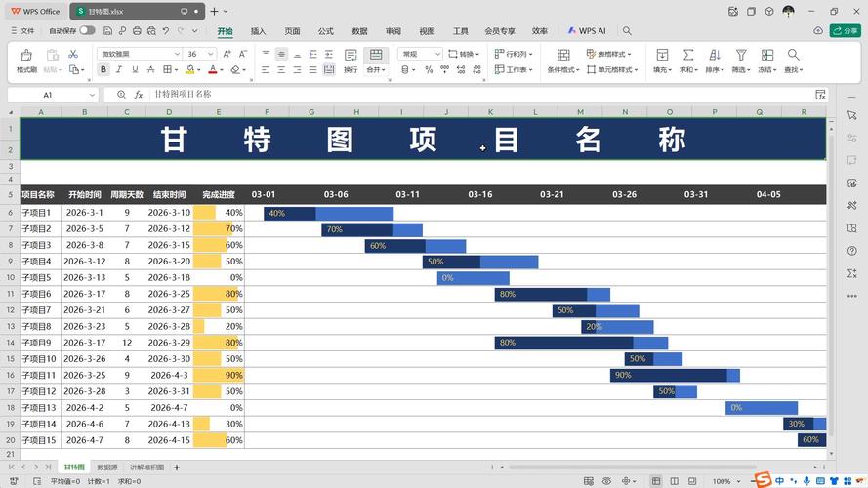Click the Cut scissors icon

coord(73,54)
